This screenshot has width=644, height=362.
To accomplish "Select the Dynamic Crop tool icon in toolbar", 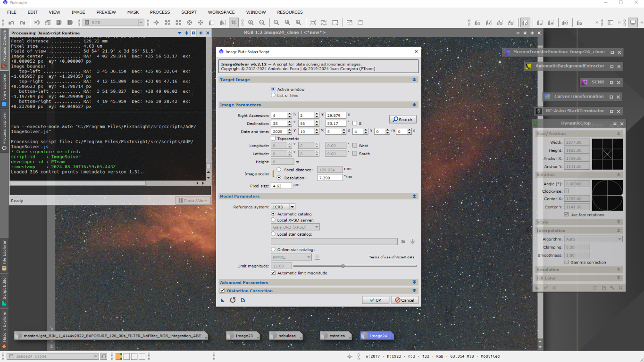I will 234,23.
